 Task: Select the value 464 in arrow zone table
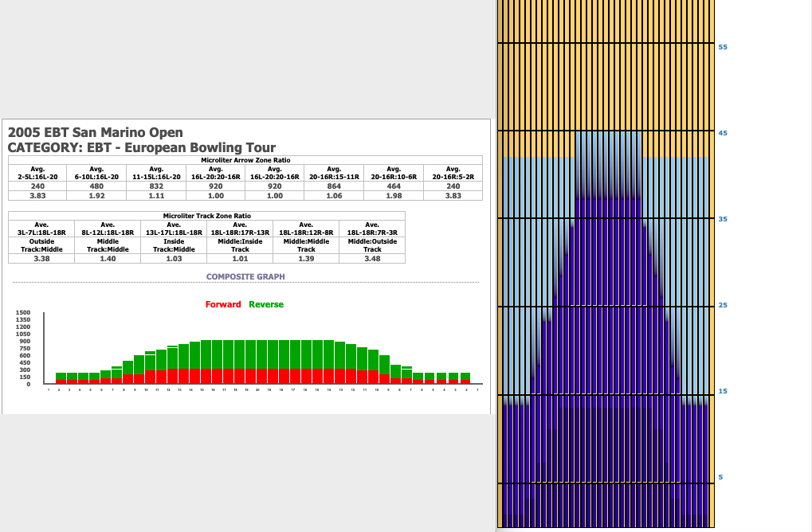[x=394, y=186]
